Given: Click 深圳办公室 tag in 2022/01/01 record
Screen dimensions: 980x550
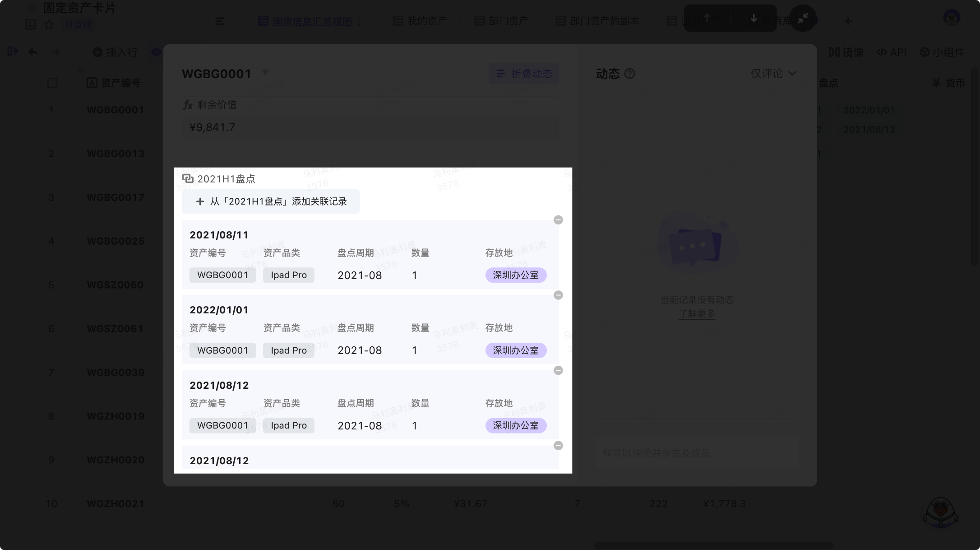Looking at the screenshot, I should [516, 350].
